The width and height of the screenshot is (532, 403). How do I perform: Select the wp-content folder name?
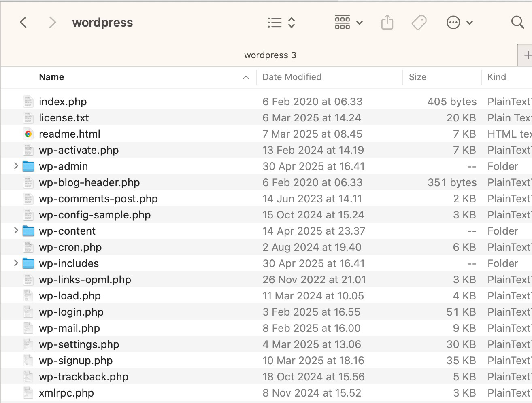67,231
